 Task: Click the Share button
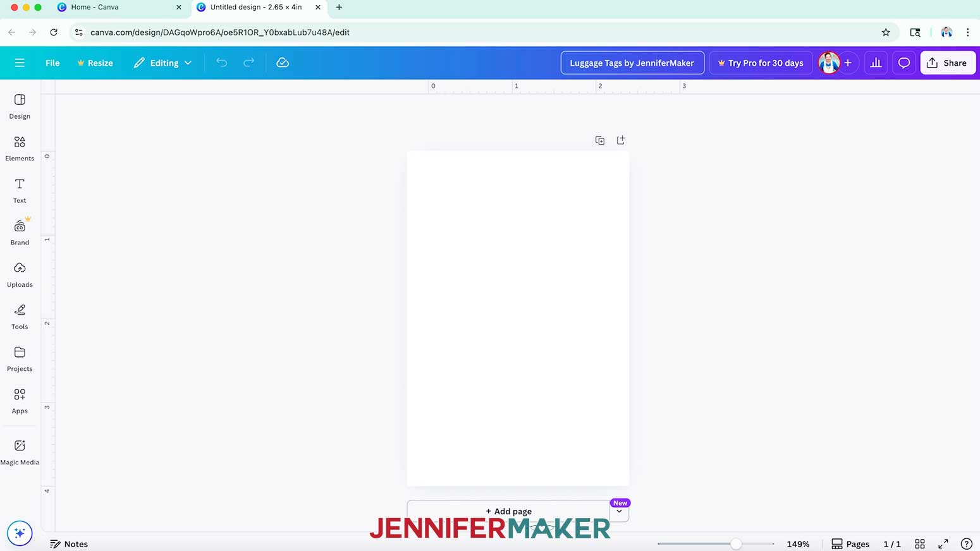(948, 63)
